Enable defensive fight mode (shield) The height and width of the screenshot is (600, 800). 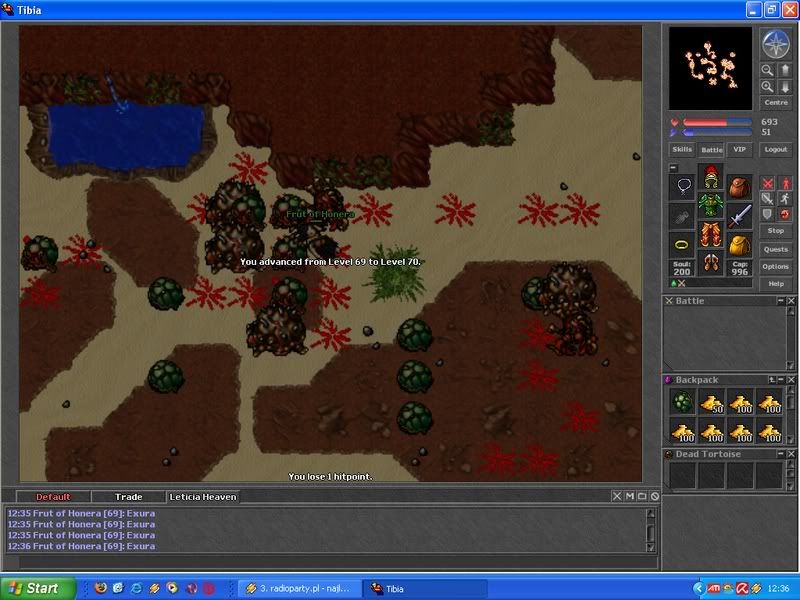(x=767, y=214)
